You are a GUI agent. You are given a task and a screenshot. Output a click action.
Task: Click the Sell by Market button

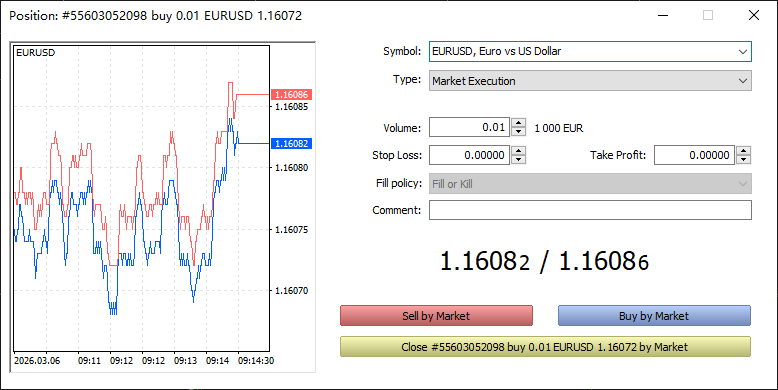(x=436, y=316)
